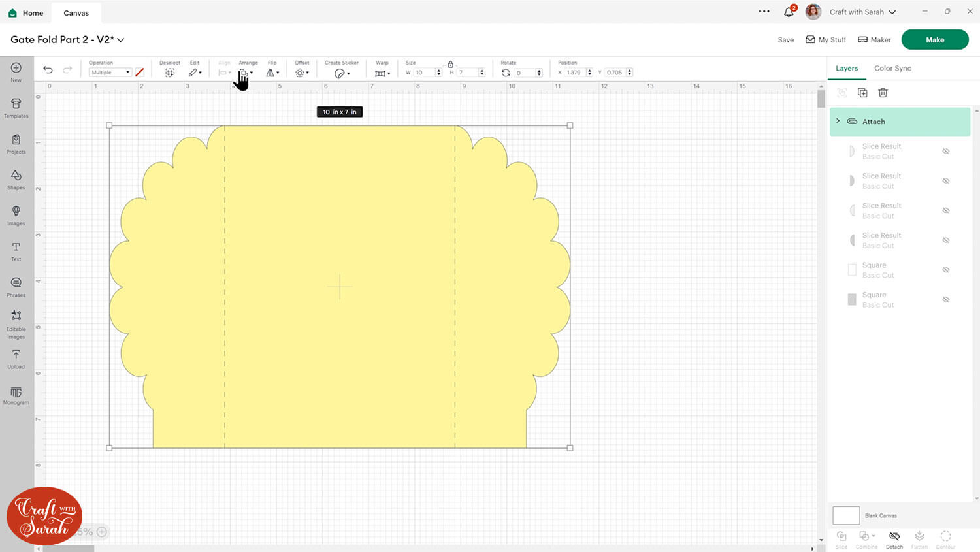This screenshot has height=552, width=980.
Task: Click the Detach button
Action: (894, 539)
